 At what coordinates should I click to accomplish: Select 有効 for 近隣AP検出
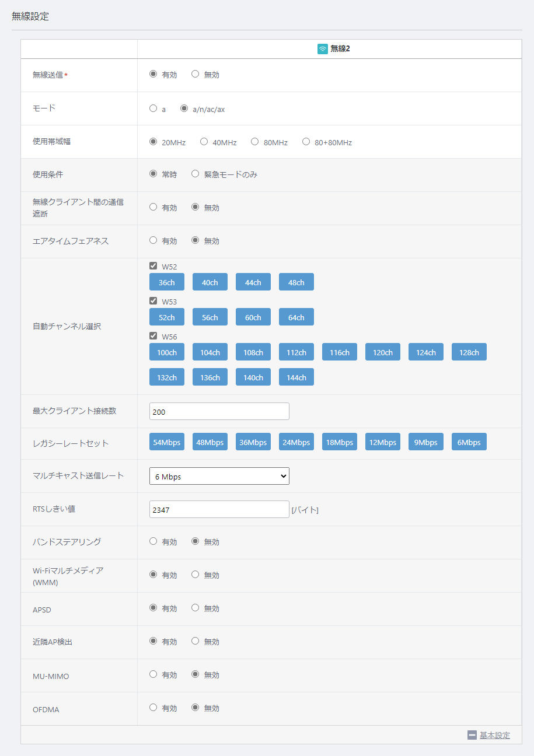click(153, 641)
